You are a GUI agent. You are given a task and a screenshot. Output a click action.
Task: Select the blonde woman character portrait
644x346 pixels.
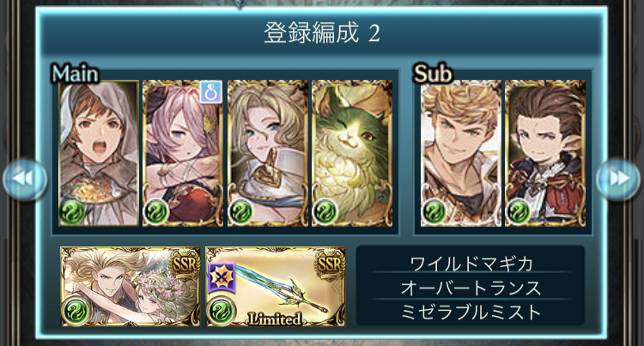click(268, 153)
